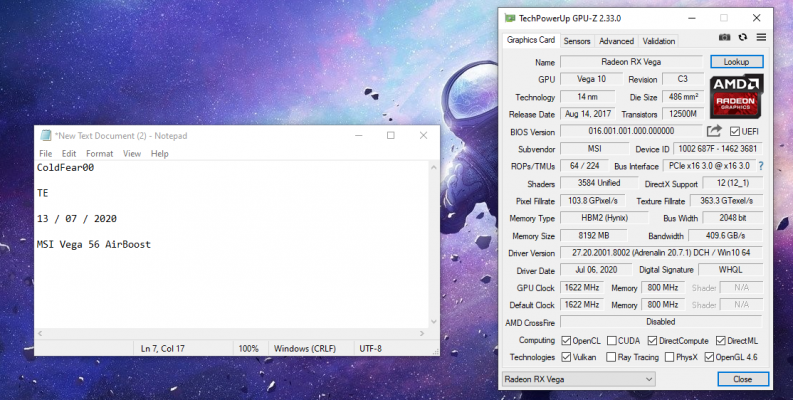Image resolution: width=793 pixels, height=400 pixels.
Task: Click the Shaders 3584 Unified field
Action: coord(599,183)
